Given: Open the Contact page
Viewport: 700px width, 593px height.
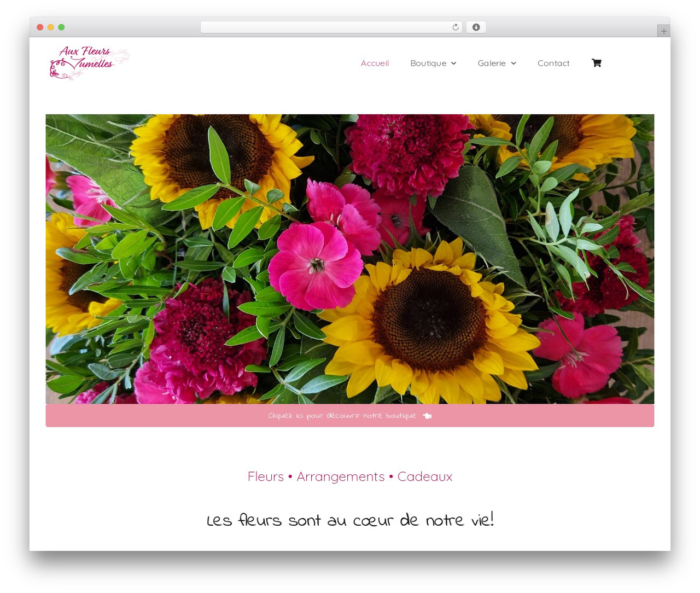Looking at the screenshot, I should (x=553, y=63).
